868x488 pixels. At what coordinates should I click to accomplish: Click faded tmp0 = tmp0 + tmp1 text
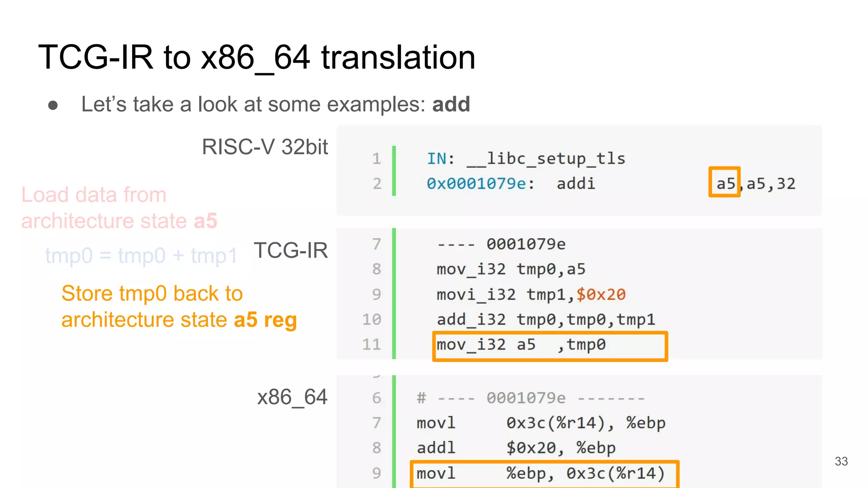pos(141,256)
